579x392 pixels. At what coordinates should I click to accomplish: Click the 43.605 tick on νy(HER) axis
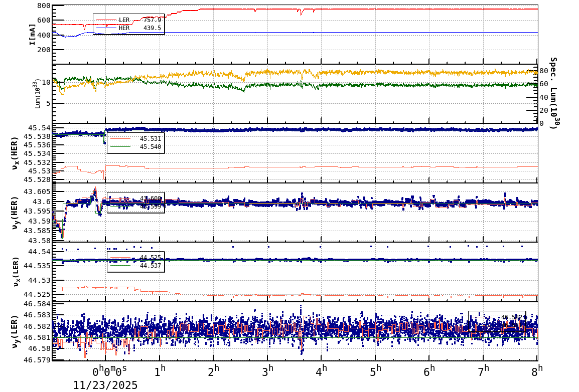tap(37, 192)
